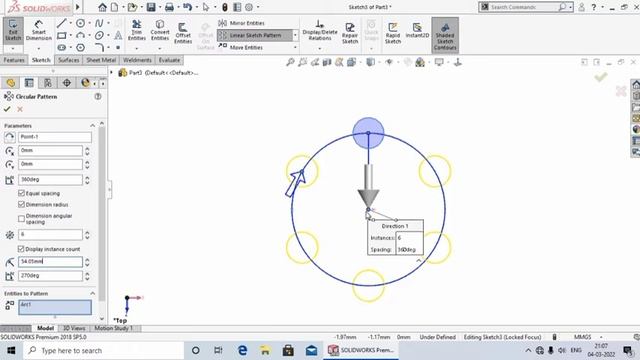Collapse Entities to Pattern section
This screenshot has width=640, height=360.
92,293
